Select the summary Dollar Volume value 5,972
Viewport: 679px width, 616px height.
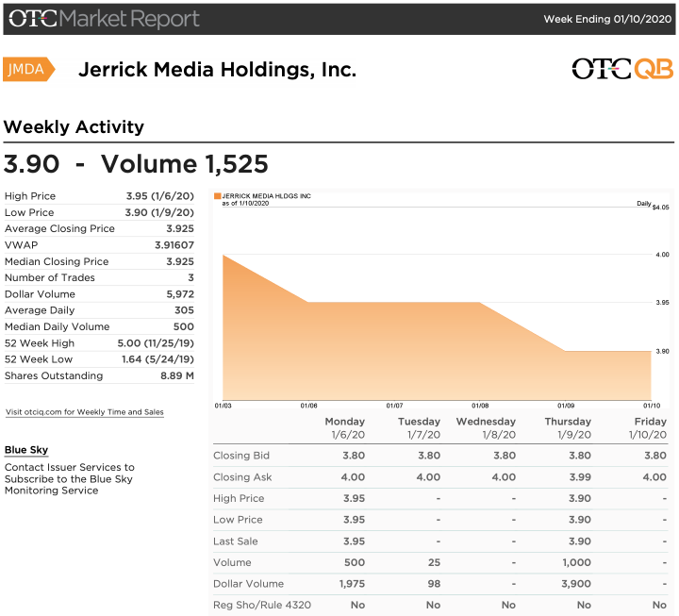click(180, 294)
